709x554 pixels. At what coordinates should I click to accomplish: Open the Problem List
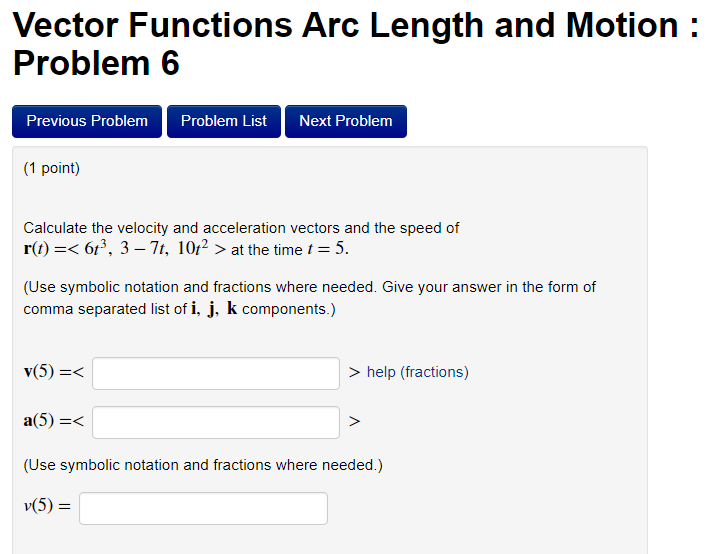pos(224,121)
